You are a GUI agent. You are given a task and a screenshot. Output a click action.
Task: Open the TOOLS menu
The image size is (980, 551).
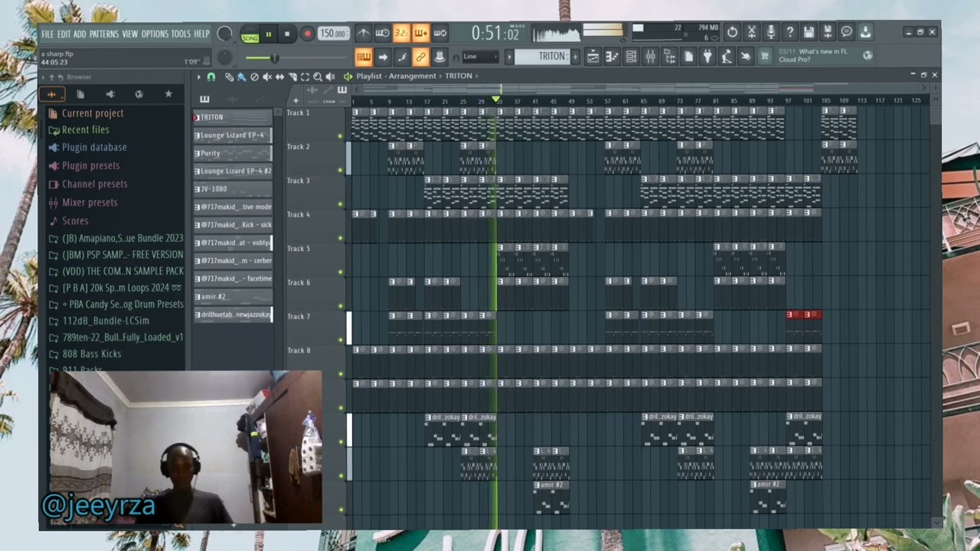pyautogui.click(x=181, y=34)
